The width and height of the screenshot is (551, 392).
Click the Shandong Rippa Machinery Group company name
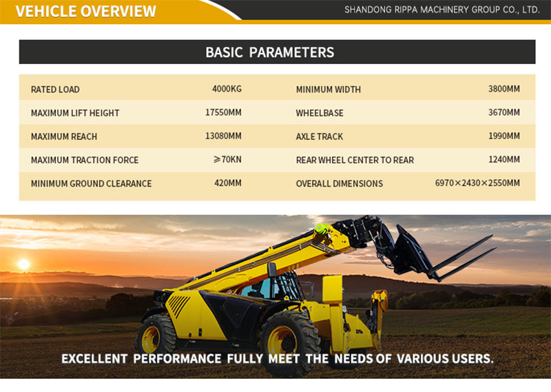[441, 10]
